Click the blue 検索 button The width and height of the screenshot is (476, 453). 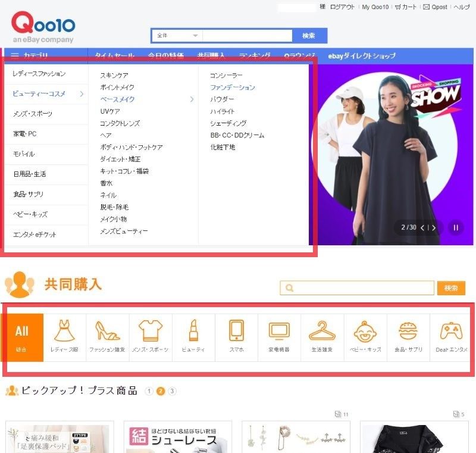pos(308,36)
